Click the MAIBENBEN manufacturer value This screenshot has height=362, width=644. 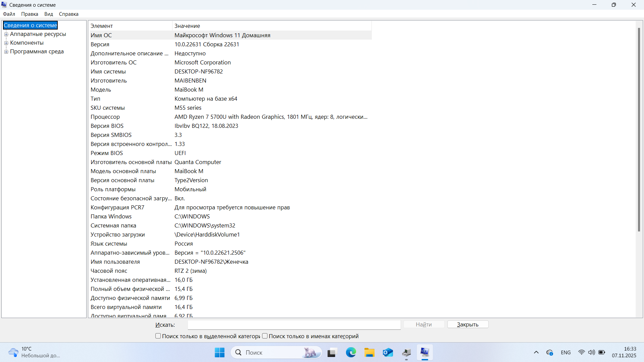(190, 81)
